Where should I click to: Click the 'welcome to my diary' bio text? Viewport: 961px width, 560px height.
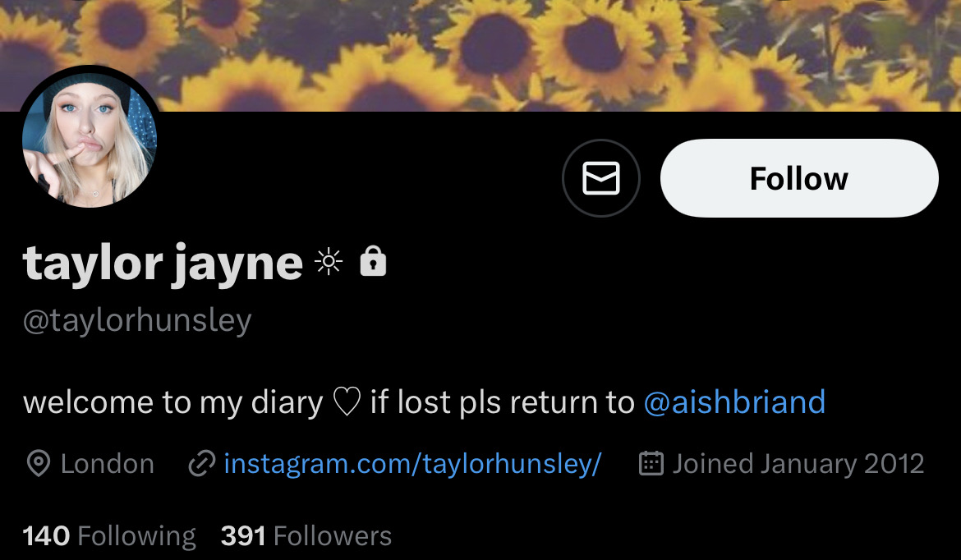(172, 402)
